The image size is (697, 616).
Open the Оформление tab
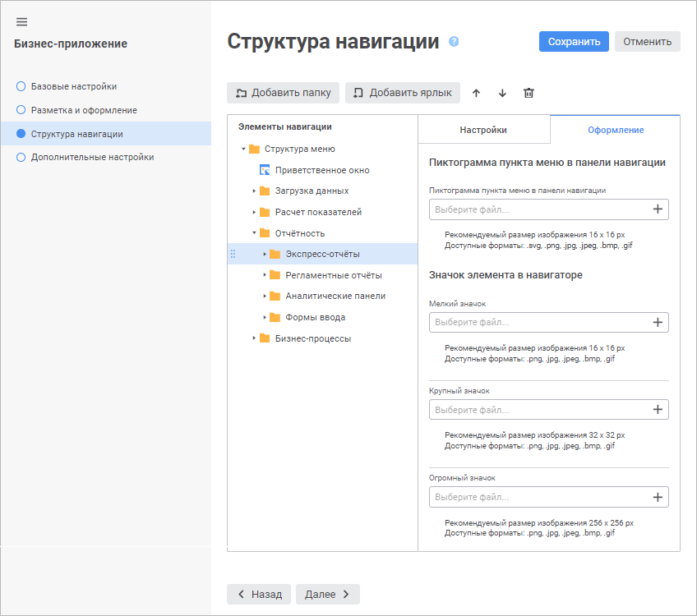tap(616, 130)
